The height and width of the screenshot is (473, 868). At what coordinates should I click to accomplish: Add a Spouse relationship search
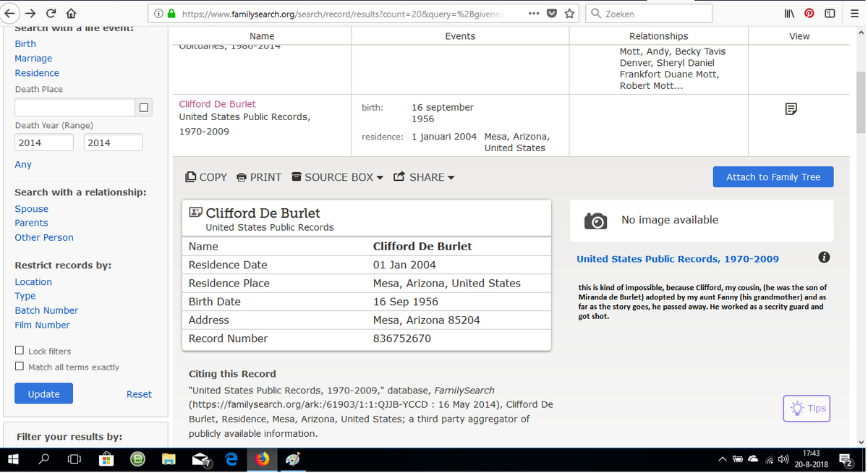point(32,209)
